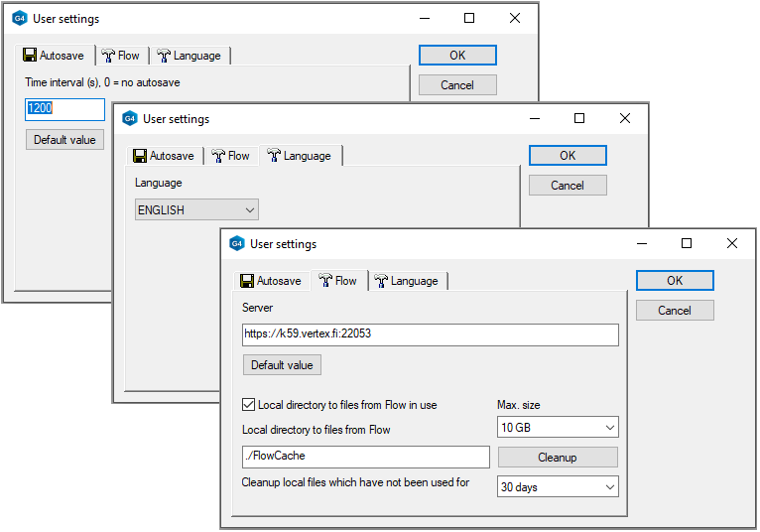Viewport: 760px width, 532px height.
Task: Click the floppy disk icon in the back window's Autosave tab
Action: point(30,56)
